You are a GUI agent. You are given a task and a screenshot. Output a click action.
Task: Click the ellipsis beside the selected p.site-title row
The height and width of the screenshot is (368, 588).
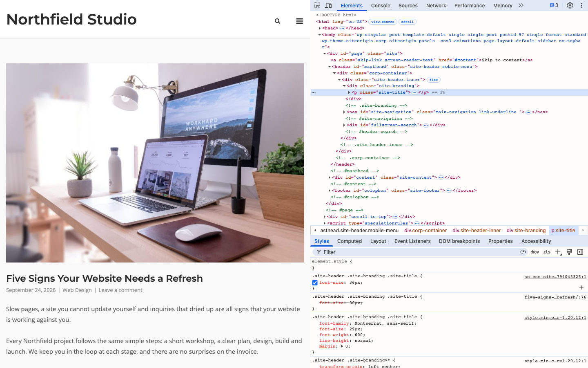tap(314, 92)
